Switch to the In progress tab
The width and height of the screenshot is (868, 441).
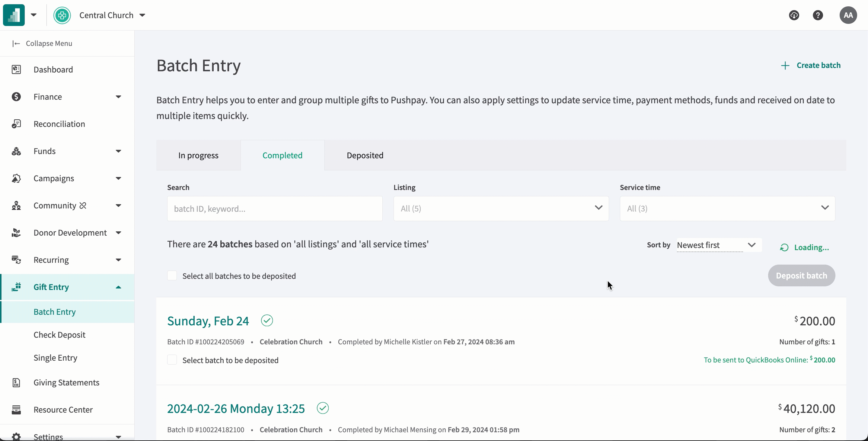[198, 155]
